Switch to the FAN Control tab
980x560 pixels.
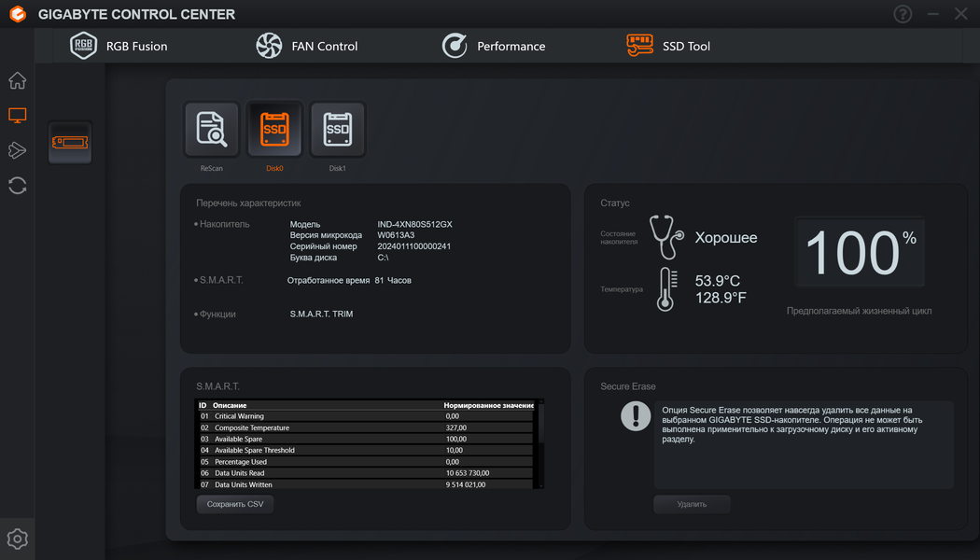[x=306, y=46]
